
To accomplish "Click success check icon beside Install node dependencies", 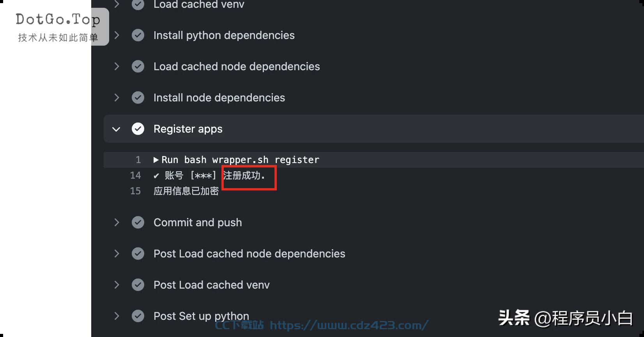I will [138, 98].
